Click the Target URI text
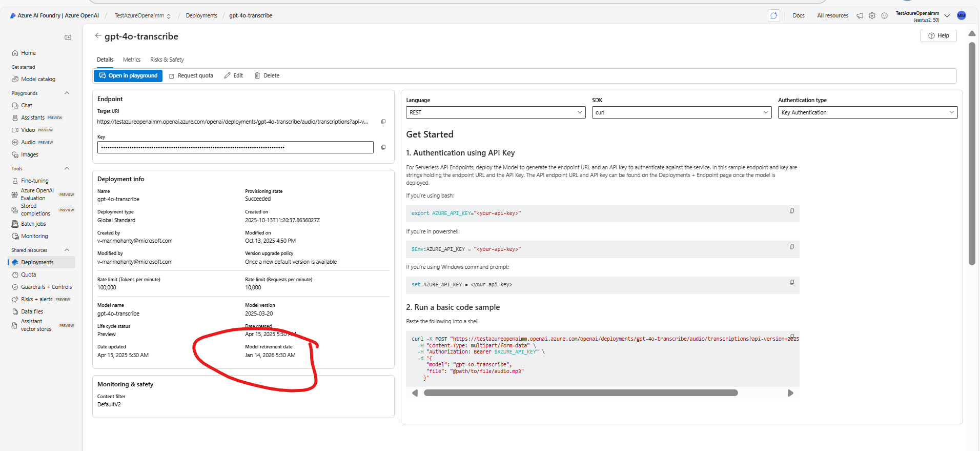Image resolution: width=980 pixels, height=451 pixels. (233, 122)
